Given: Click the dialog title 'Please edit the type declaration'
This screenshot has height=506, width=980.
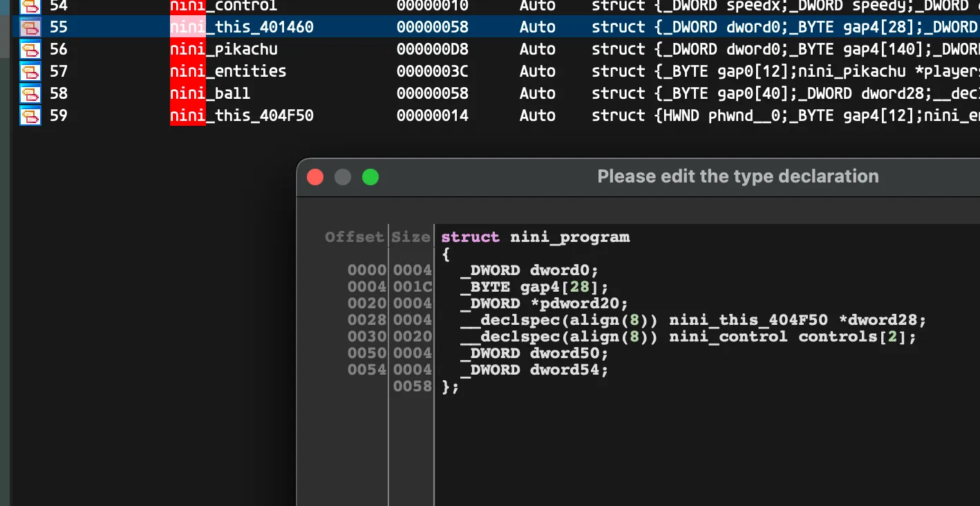Looking at the screenshot, I should [738, 176].
